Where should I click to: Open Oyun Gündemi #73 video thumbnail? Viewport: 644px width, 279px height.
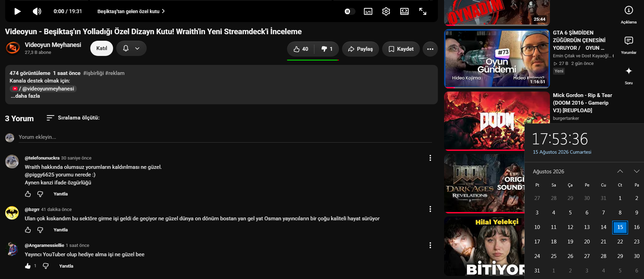[497, 59]
